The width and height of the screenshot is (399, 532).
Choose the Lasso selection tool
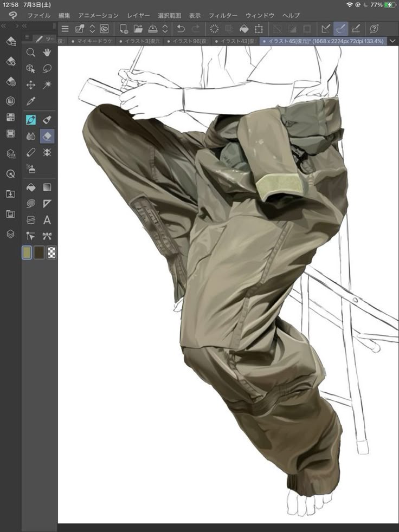(47, 68)
